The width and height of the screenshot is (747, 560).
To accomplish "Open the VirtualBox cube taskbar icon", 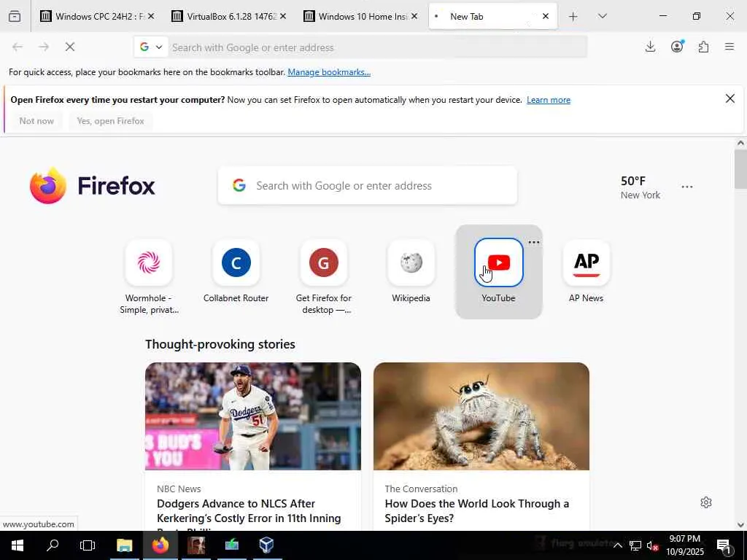I will 266,545.
